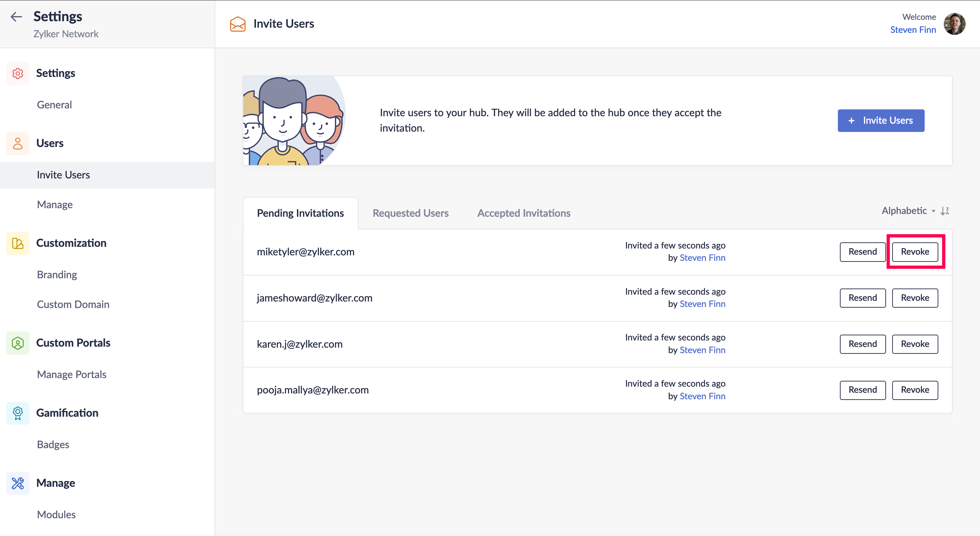Screen dimensions: 980x536
Task: Click the red Settings gear icon
Action: pyautogui.click(x=17, y=73)
